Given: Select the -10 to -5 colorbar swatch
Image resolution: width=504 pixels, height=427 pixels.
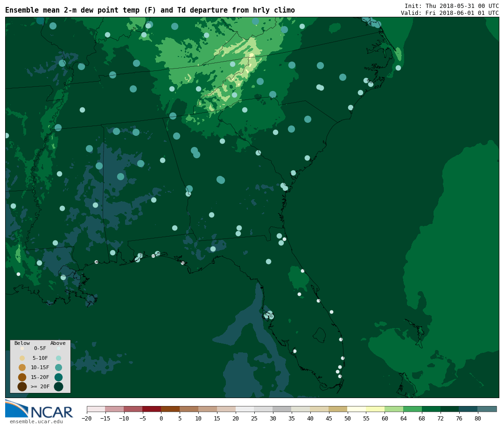Looking at the screenshot, I should (133, 409).
